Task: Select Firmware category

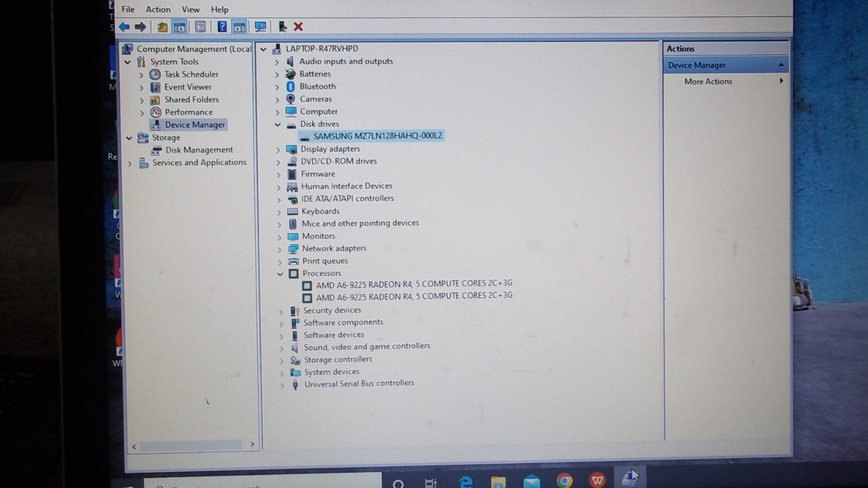Action: coord(318,174)
